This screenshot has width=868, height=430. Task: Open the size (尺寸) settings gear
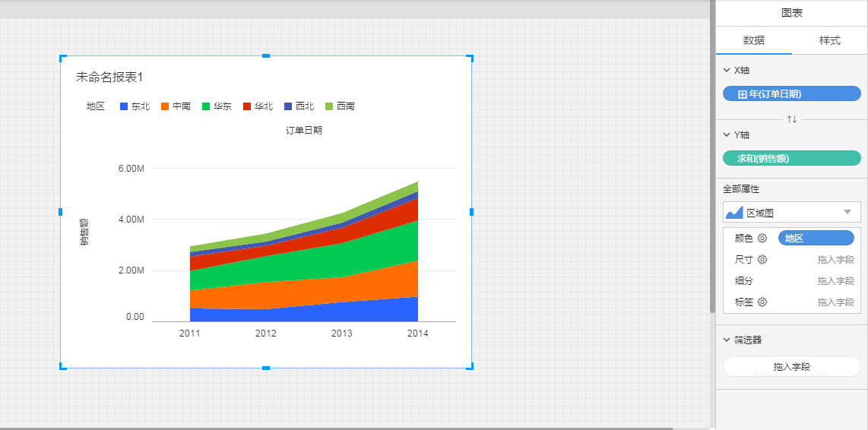pyautogui.click(x=762, y=260)
